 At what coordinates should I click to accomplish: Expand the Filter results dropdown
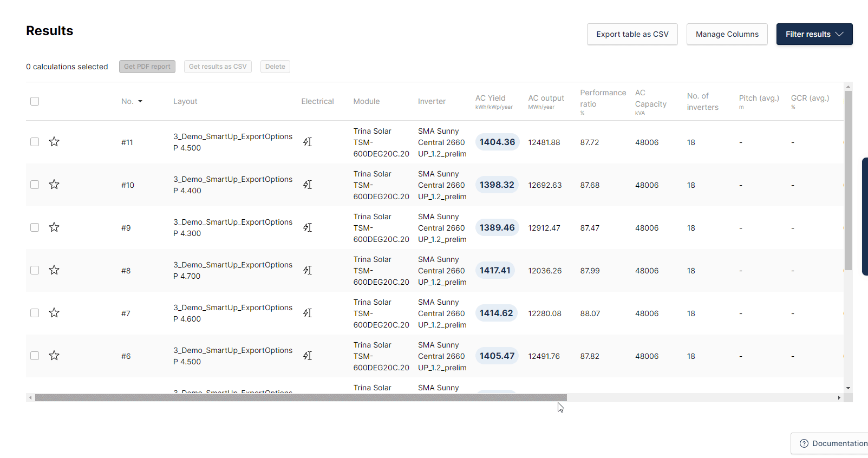coord(814,34)
